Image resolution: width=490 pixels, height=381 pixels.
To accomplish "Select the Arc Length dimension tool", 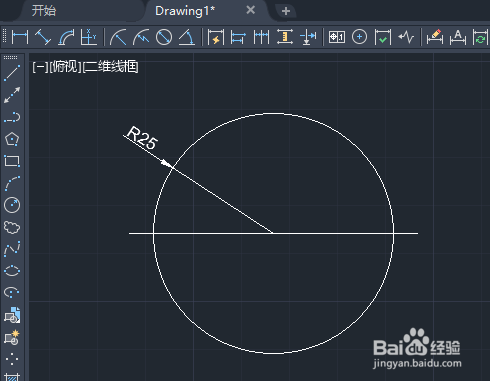I will tap(66, 37).
